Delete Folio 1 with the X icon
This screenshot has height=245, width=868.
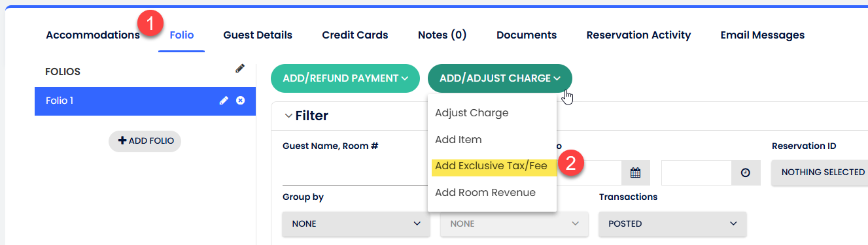tap(240, 101)
